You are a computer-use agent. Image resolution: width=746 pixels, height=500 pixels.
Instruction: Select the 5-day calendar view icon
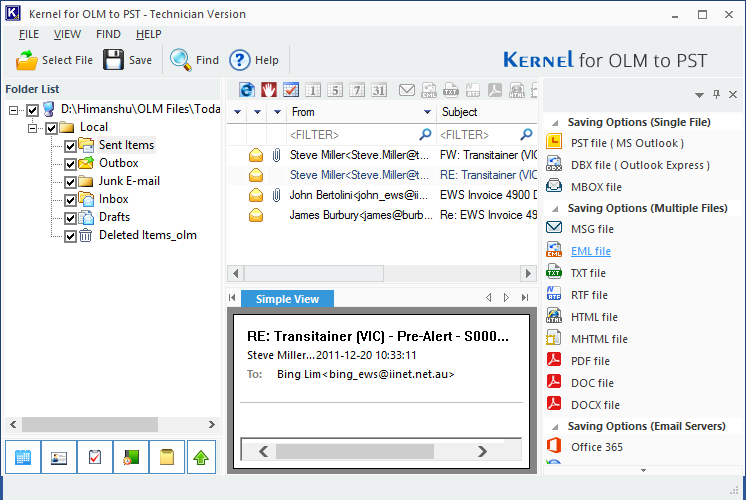[x=335, y=89]
